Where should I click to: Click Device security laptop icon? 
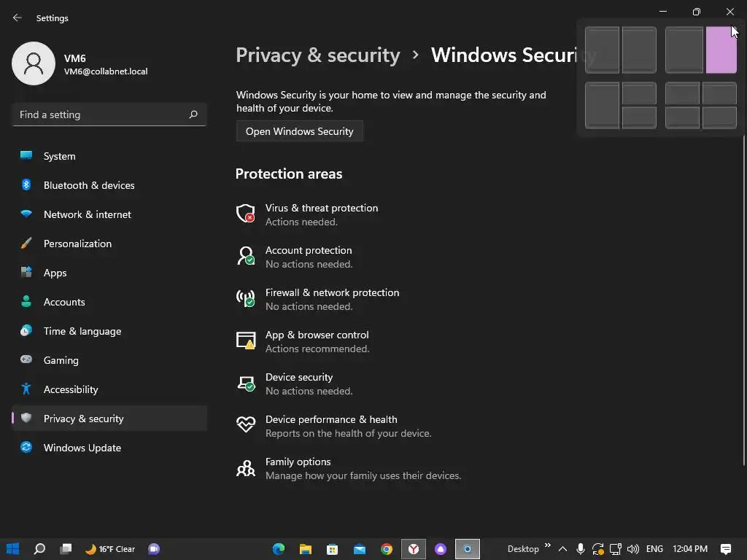(x=246, y=383)
